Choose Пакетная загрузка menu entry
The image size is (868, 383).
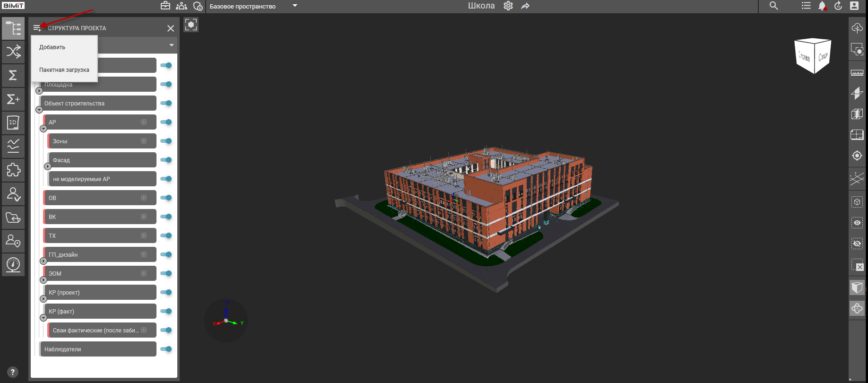tap(64, 70)
